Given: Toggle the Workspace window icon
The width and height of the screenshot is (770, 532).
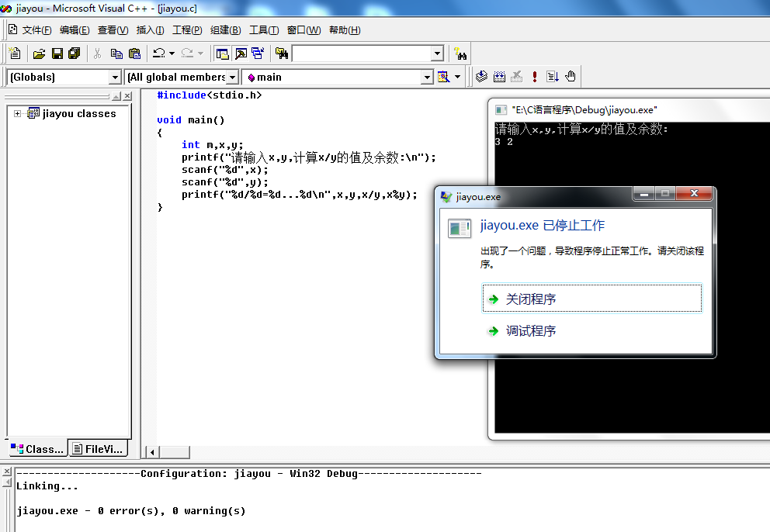Looking at the screenshot, I should [x=223, y=53].
